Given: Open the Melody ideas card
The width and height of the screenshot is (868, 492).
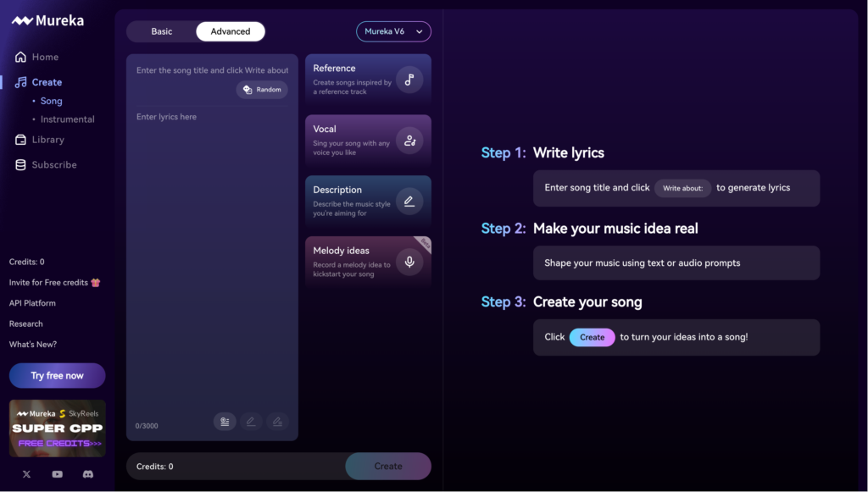Looking at the screenshot, I should coord(368,263).
